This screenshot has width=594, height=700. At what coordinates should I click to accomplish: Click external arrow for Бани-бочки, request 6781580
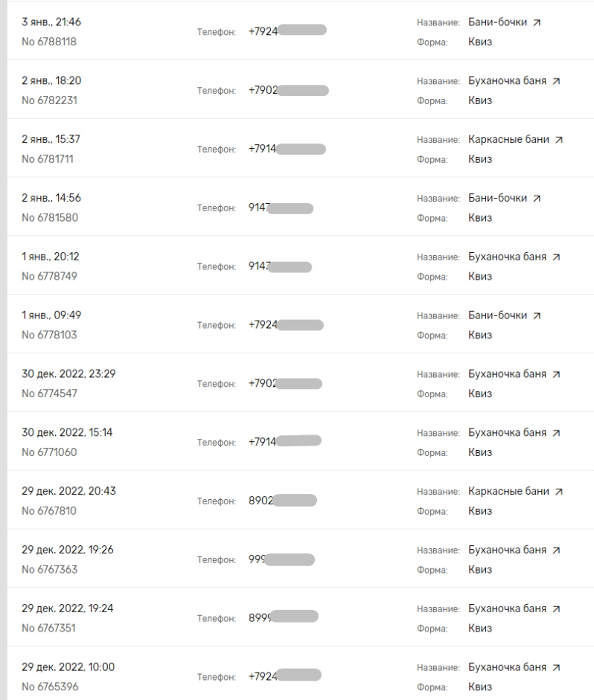535,199
